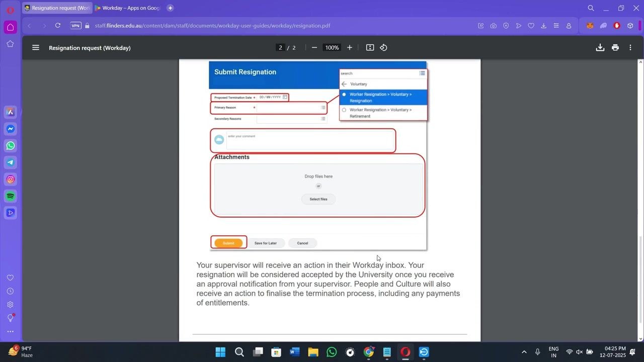The image size is (644, 362).
Task: Open Instagram in the Opera sidebar
Action: [x=10, y=179]
